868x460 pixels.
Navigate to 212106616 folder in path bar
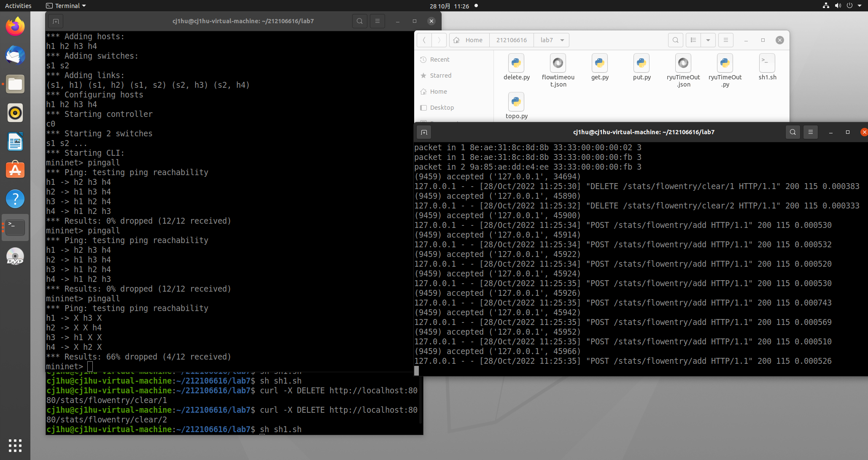coord(511,40)
